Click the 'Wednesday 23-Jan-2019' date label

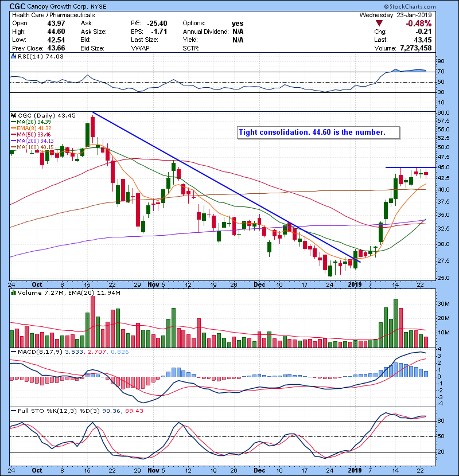(x=395, y=15)
